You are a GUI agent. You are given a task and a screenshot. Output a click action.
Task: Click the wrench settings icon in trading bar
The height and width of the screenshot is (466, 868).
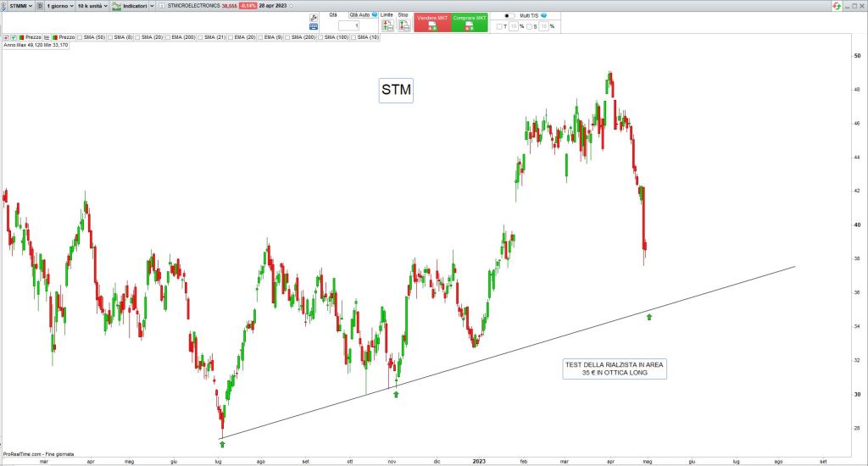[x=314, y=18]
